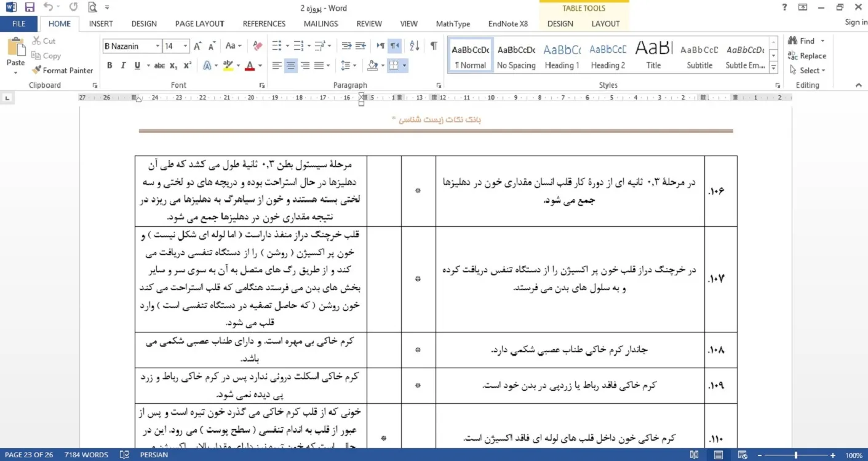Save the document from the quick access toolbar
Image resolution: width=868 pixels, height=461 pixels.
30,8
